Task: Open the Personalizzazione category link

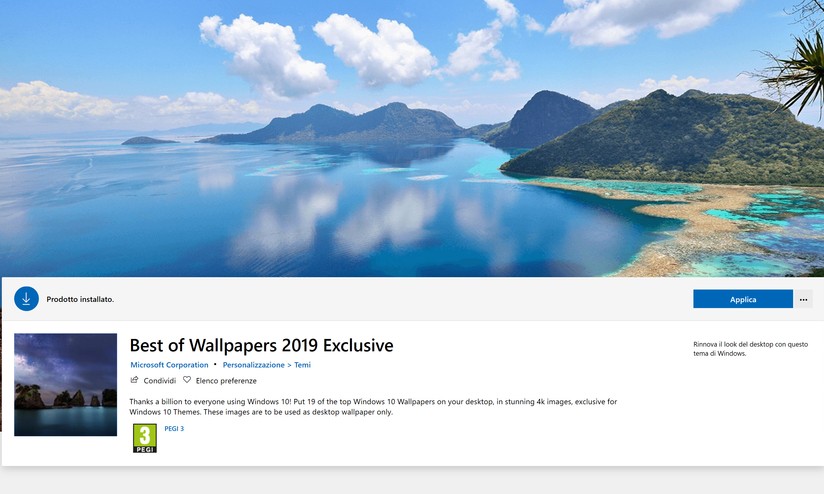Action: point(253,365)
